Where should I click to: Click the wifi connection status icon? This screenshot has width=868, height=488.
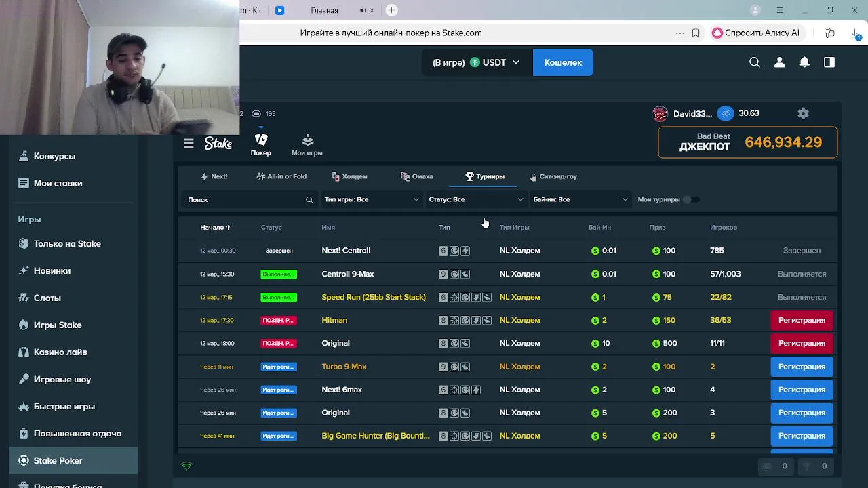point(186,466)
